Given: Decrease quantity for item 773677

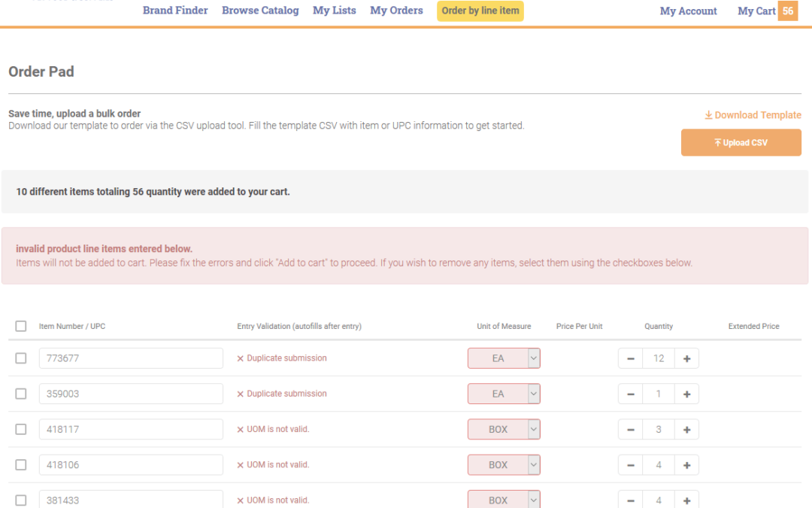Looking at the screenshot, I should [x=630, y=358].
